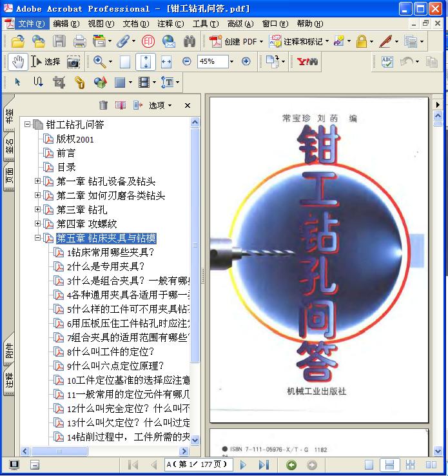Select the Zoom In magnifier tool
The image size is (448, 476).
(99, 62)
